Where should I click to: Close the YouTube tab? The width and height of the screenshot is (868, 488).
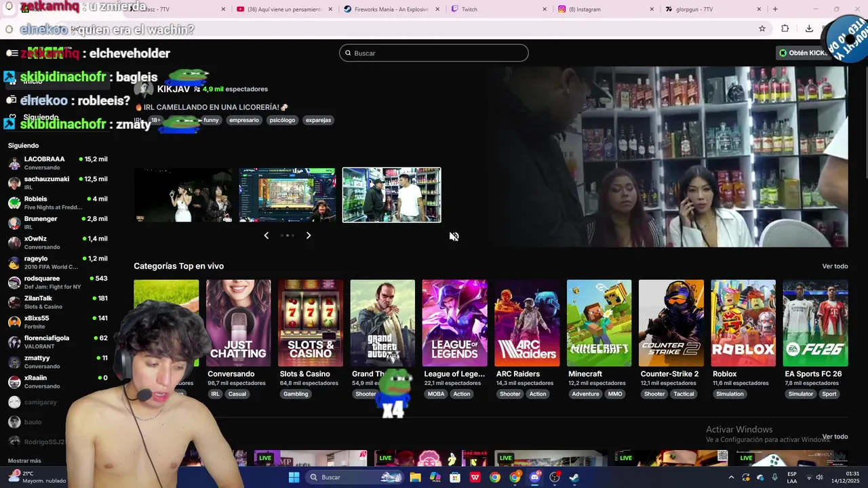(x=330, y=9)
